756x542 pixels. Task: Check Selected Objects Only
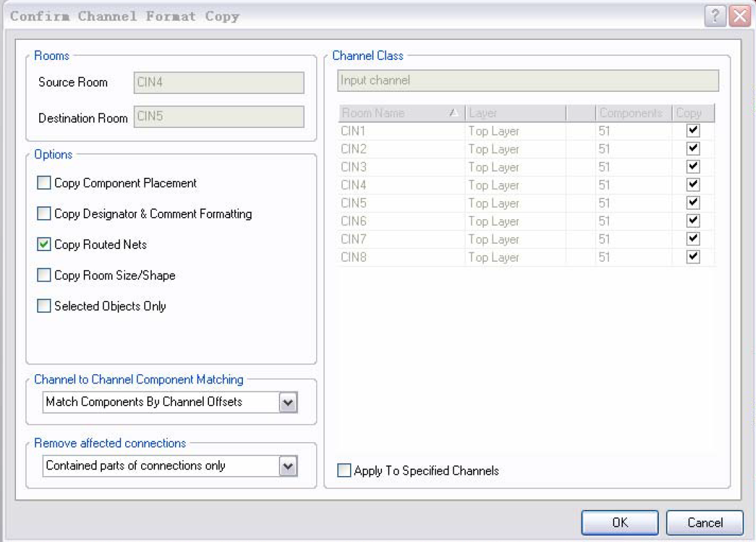43,306
